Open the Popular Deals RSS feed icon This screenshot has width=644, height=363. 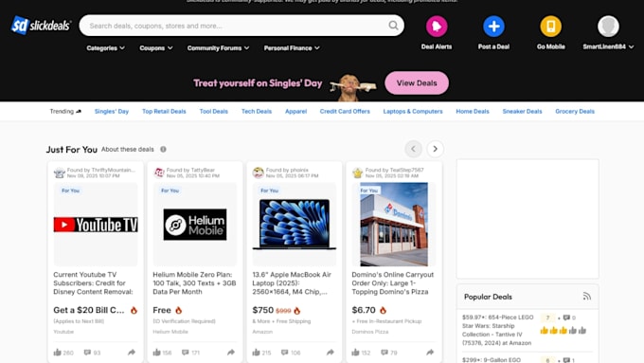click(587, 297)
